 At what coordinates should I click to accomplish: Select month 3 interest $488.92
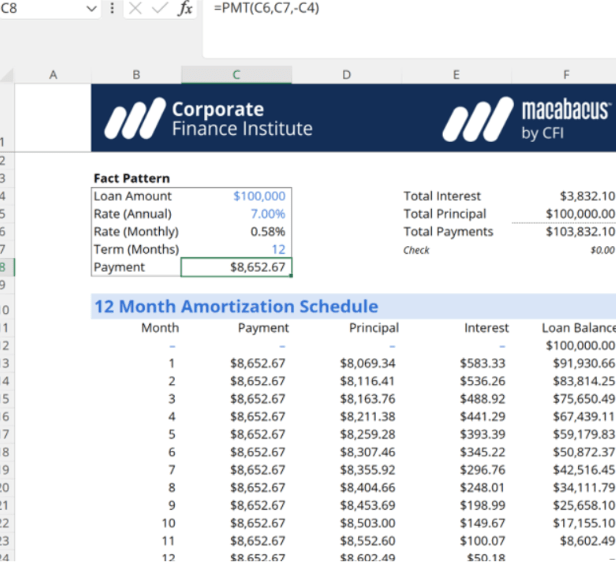coord(482,399)
